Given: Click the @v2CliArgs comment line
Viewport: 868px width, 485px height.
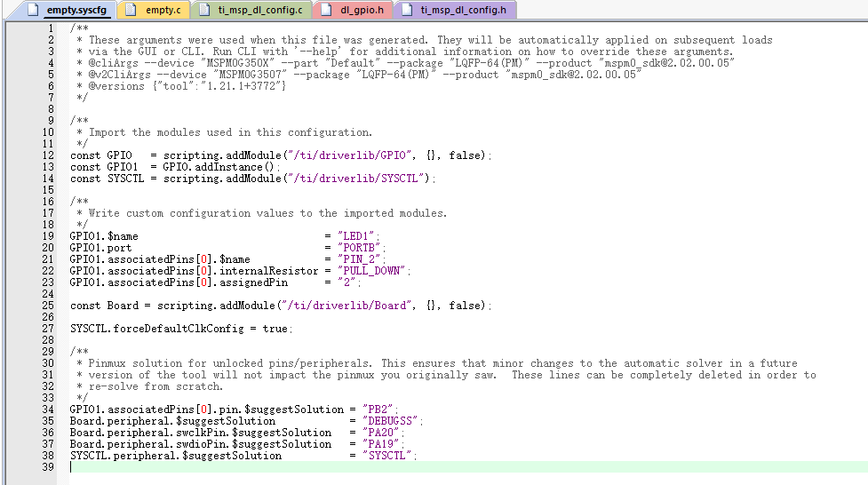Looking at the screenshot, I should pyautogui.click(x=359, y=75).
